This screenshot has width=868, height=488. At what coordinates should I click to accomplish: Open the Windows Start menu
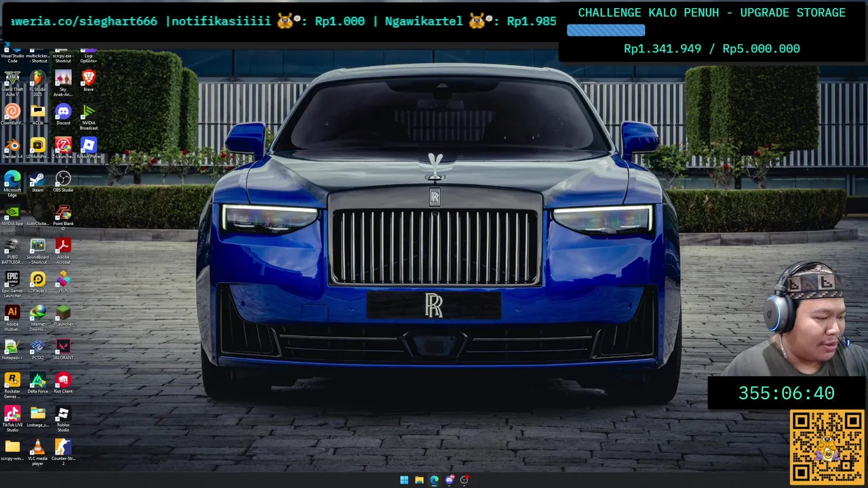pyautogui.click(x=404, y=480)
